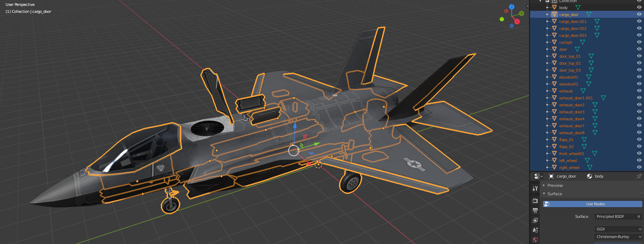644x244 pixels.
Task: Click 'body' material name in properties breadcrumb
Action: [x=599, y=176]
